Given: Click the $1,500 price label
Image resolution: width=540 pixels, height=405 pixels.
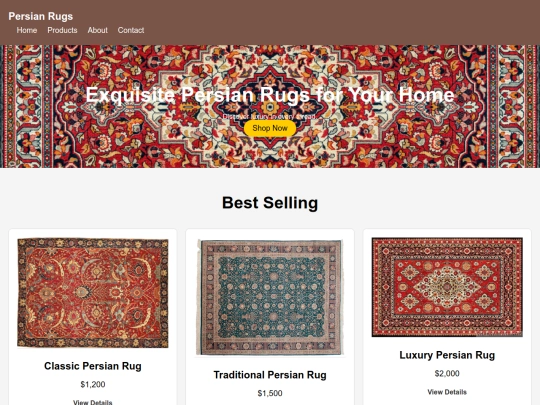Looking at the screenshot, I should (x=270, y=393).
